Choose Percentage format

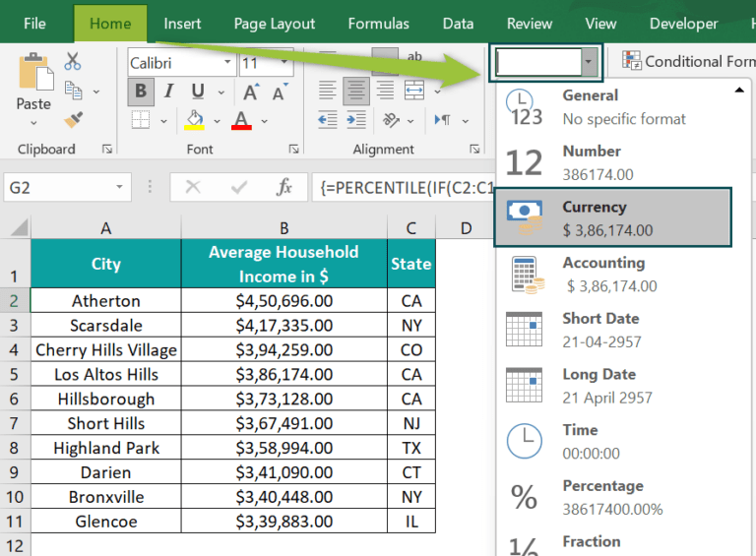click(613, 498)
